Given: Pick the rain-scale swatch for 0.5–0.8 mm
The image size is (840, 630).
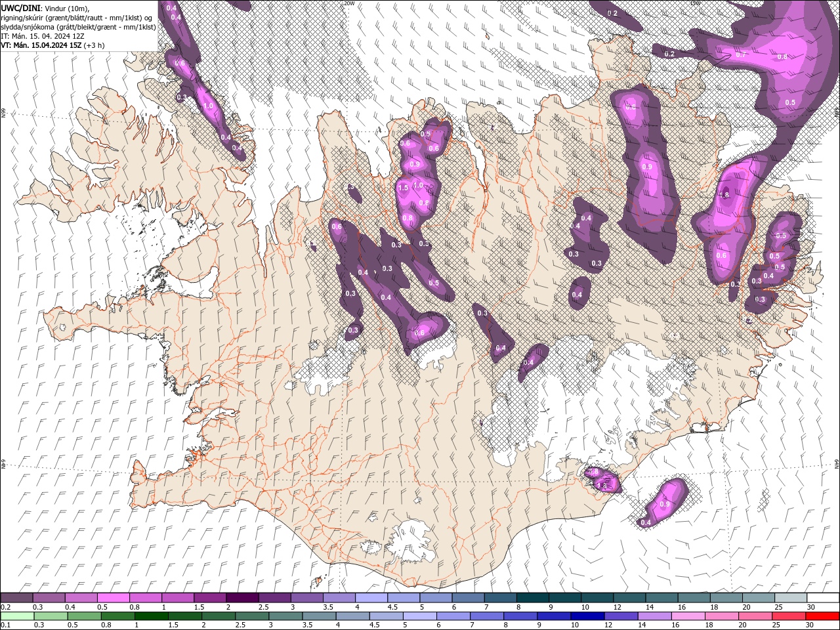Looking at the screenshot, I should [85, 616].
